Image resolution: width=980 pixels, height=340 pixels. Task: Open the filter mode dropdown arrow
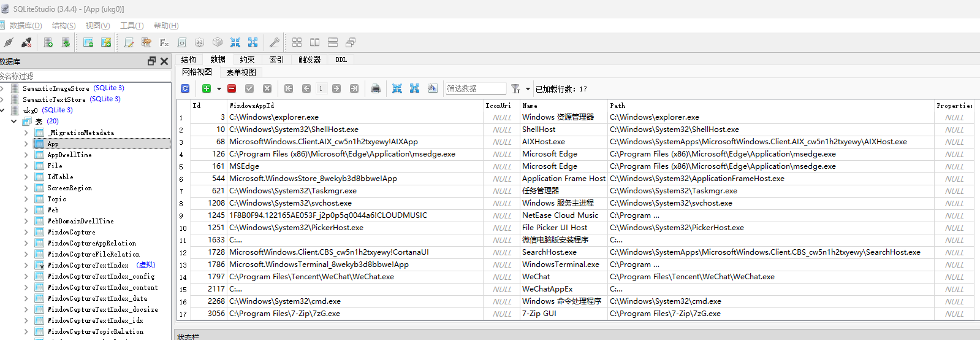[528, 89]
